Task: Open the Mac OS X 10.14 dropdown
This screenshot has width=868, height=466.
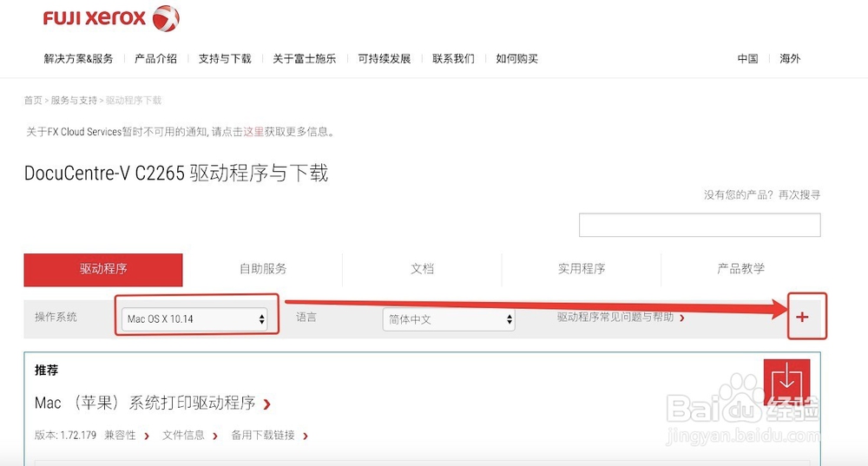Action: point(194,318)
